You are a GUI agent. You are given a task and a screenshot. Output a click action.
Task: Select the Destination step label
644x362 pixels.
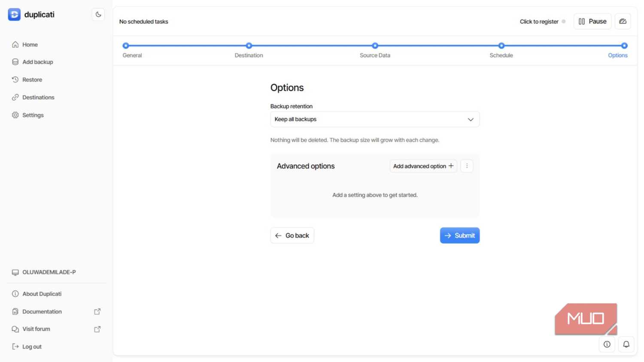(x=249, y=55)
